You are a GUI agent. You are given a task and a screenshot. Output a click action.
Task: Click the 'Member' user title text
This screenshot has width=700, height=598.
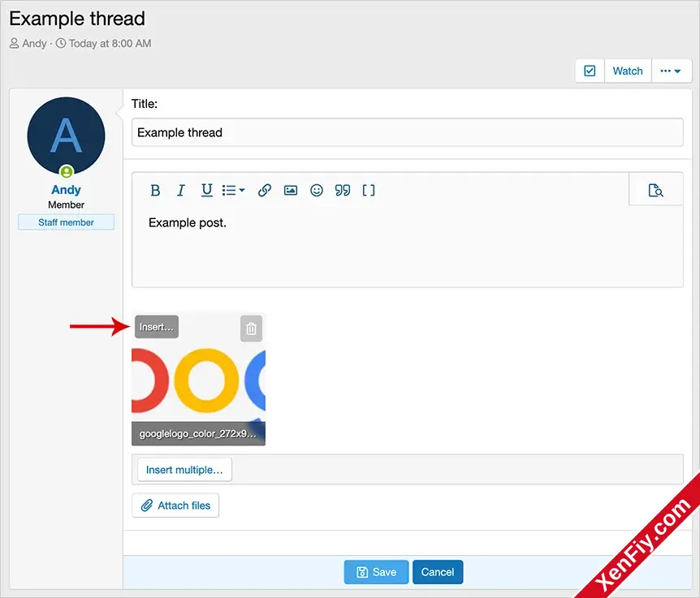66,204
